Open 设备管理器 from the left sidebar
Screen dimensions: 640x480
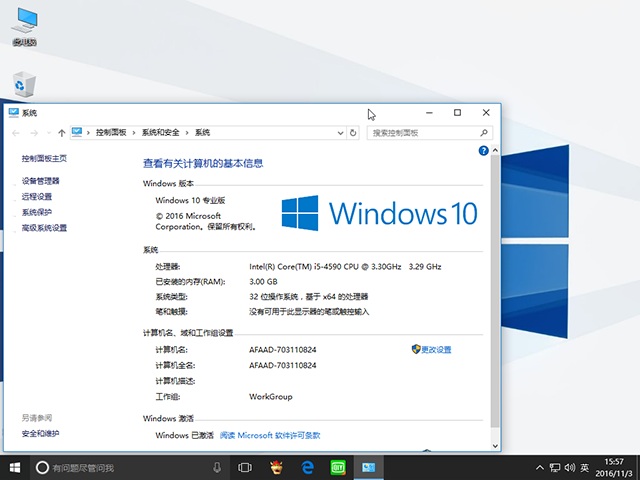point(41,181)
